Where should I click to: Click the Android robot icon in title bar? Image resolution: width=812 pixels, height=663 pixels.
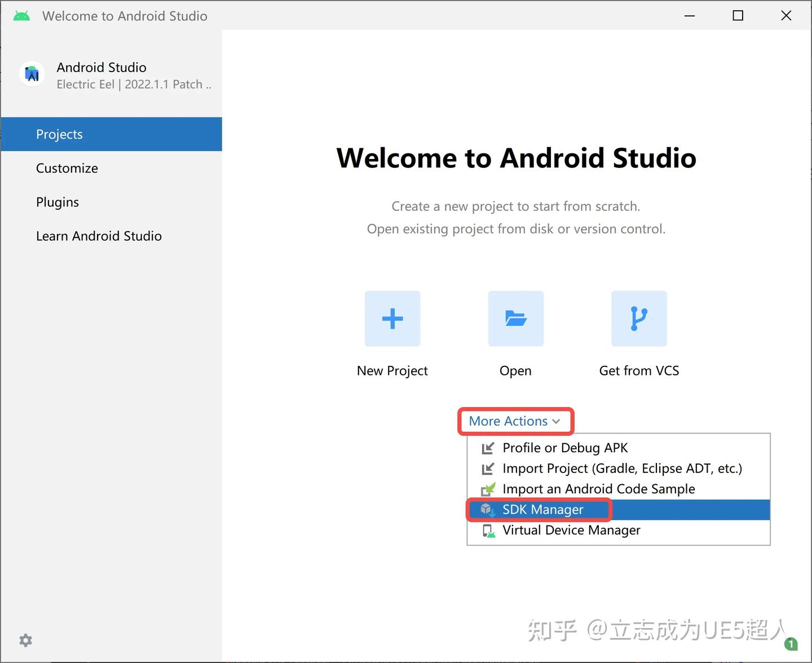(x=21, y=15)
